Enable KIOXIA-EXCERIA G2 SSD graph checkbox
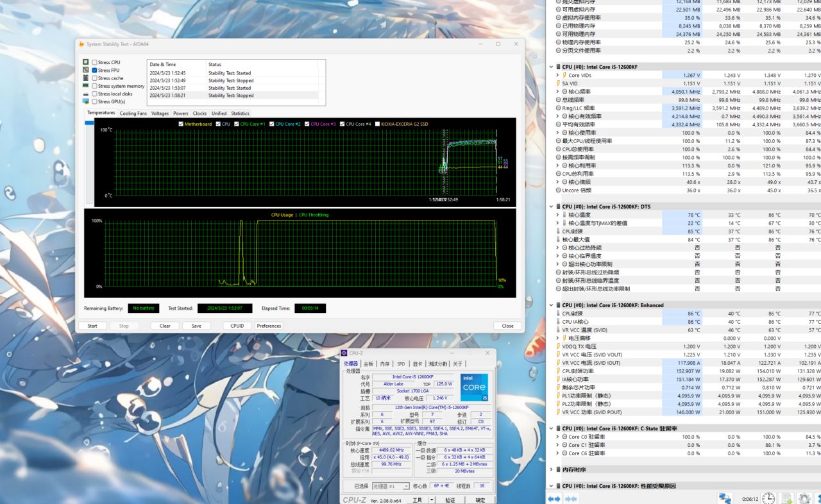 [x=377, y=124]
